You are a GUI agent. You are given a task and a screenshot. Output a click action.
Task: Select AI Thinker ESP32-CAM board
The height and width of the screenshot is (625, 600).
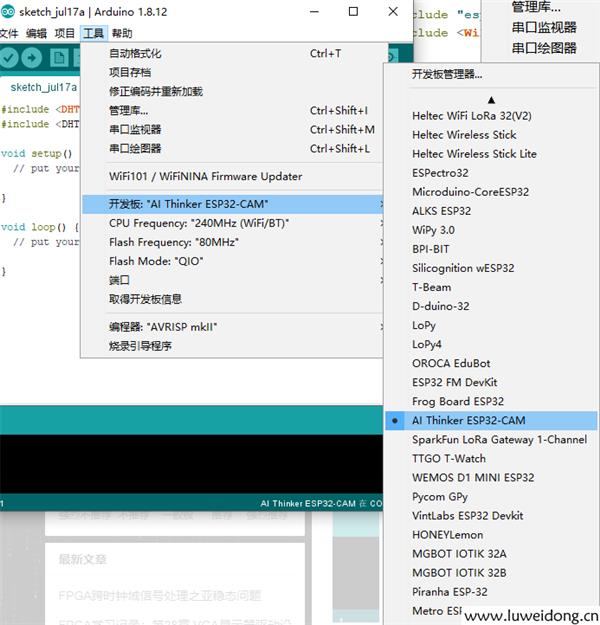pyautogui.click(x=468, y=420)
